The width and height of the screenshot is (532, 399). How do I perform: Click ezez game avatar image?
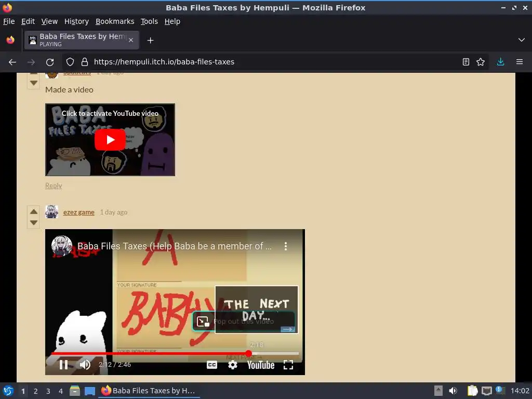pyautogui.click(x=51, y=212)
